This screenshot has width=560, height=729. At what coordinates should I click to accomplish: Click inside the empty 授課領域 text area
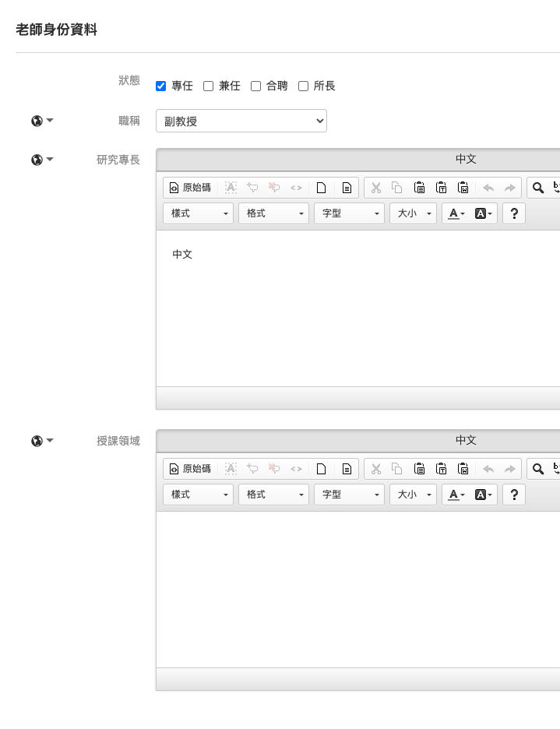[x=358, y=588]
